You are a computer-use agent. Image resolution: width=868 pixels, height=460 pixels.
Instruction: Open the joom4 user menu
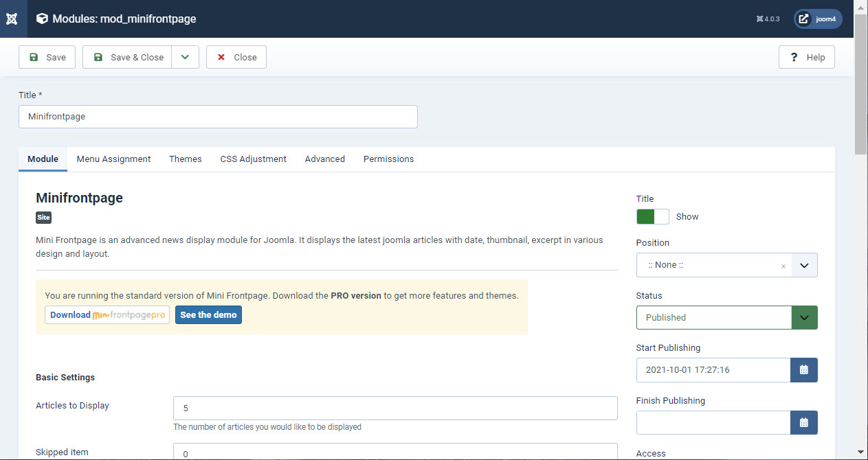[x=818, y=19]
